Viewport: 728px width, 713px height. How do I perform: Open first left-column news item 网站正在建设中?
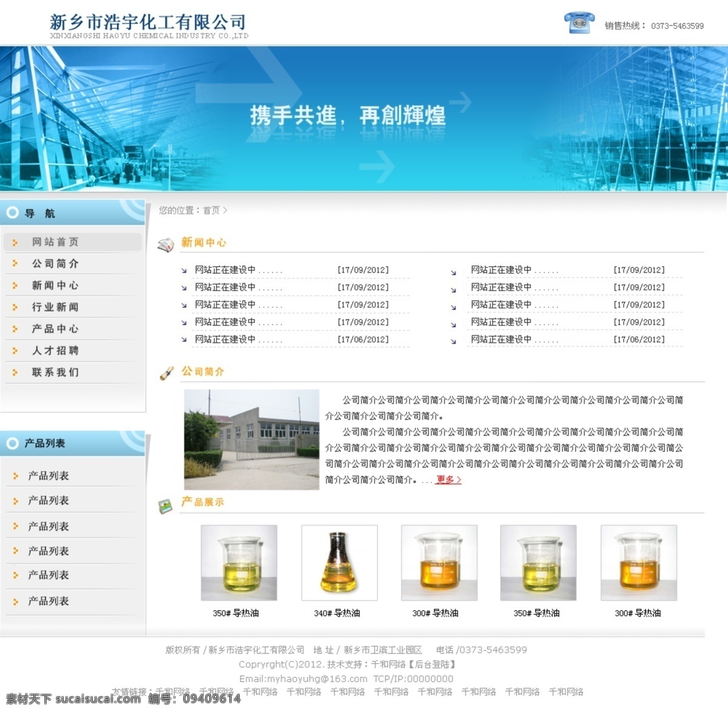[238, 270]
